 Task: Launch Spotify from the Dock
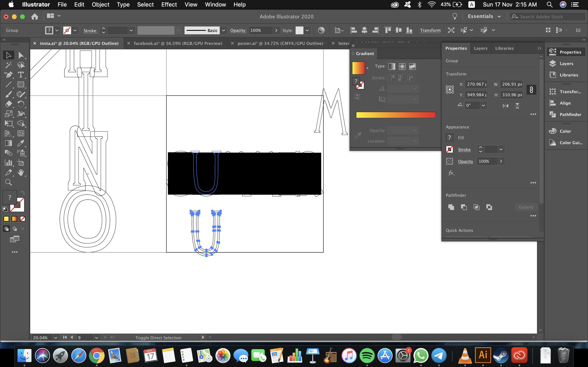(x=367, y=356)
